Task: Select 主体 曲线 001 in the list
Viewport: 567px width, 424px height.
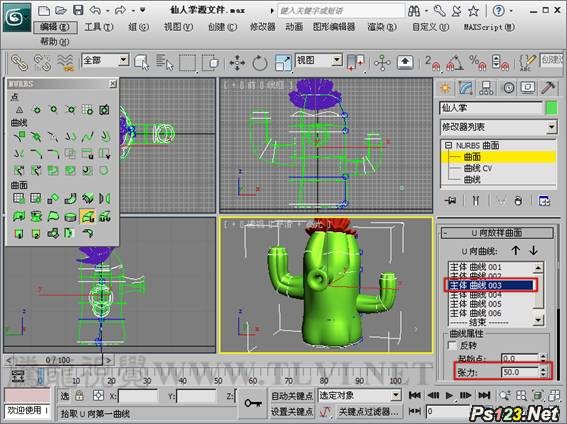Action: [475, 267]
